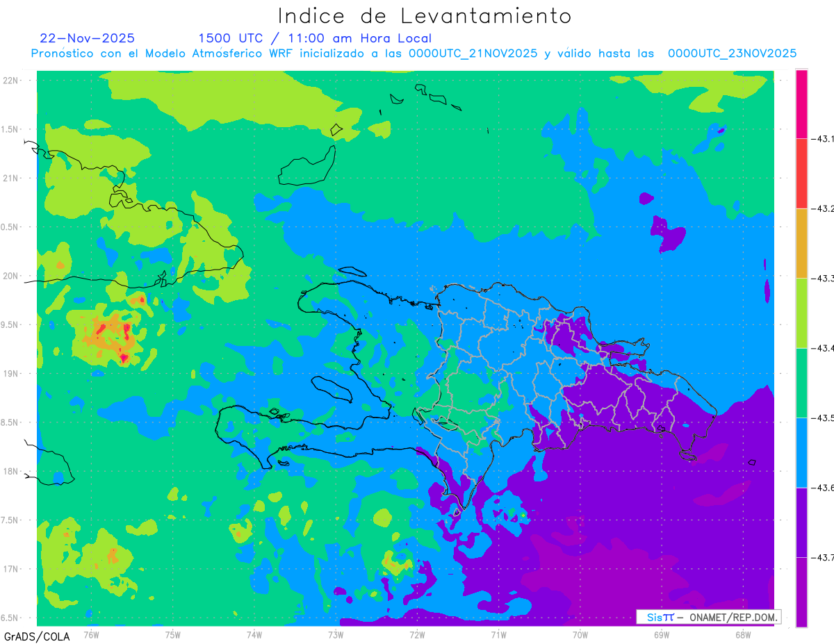
Task: Click the cut-off latitude label '0.5N'
Action: point(10,227)
